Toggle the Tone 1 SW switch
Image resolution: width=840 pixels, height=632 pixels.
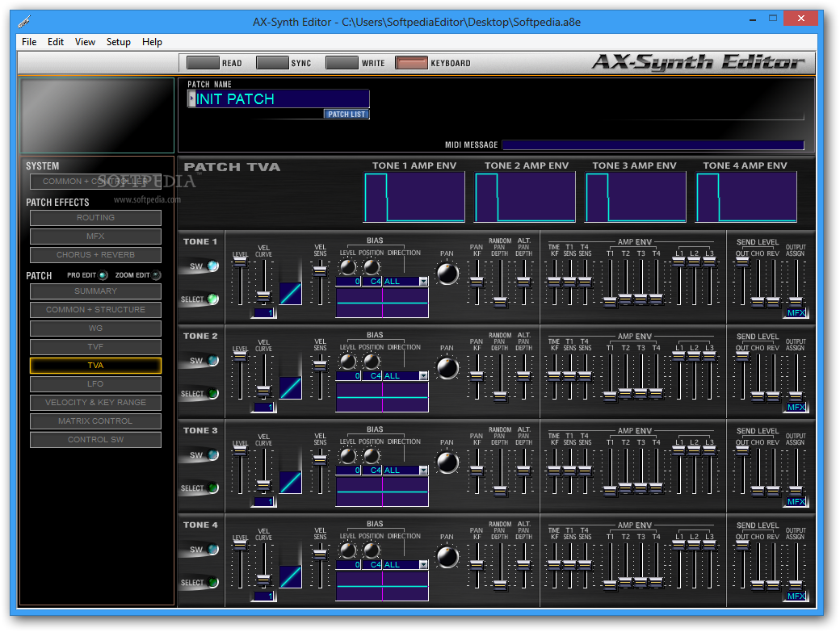click(x=212, y=266)
